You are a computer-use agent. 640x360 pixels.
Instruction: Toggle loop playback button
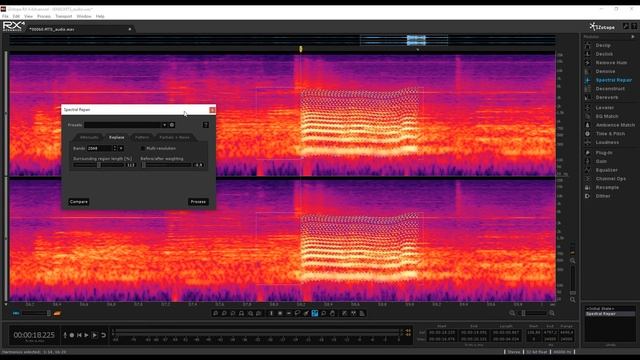click(x=104, y=335)
